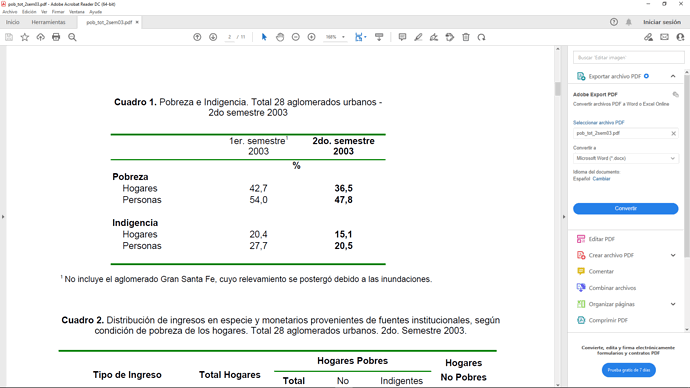
Task: Click the stamp tool icon
Action: pyautogui.click(x=450, y=37)
